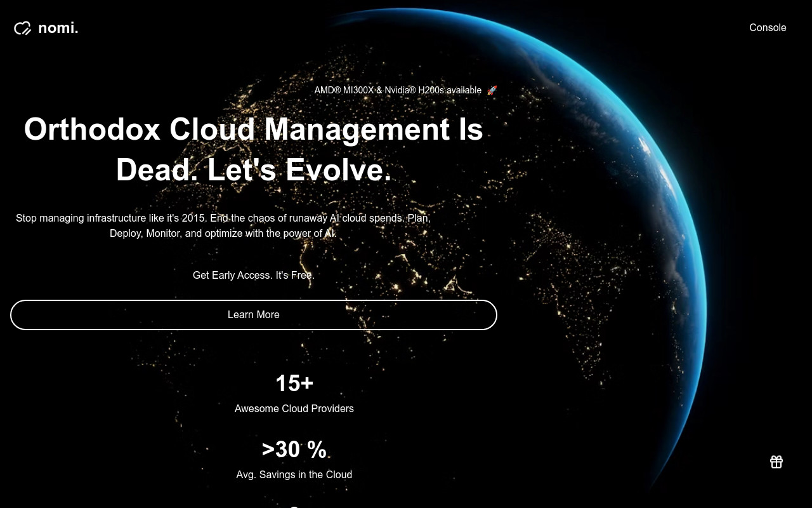Click the Stop managing infrastructure paragraph
The height and width of the screenshot is (508, 812).
tap(223, 225)
